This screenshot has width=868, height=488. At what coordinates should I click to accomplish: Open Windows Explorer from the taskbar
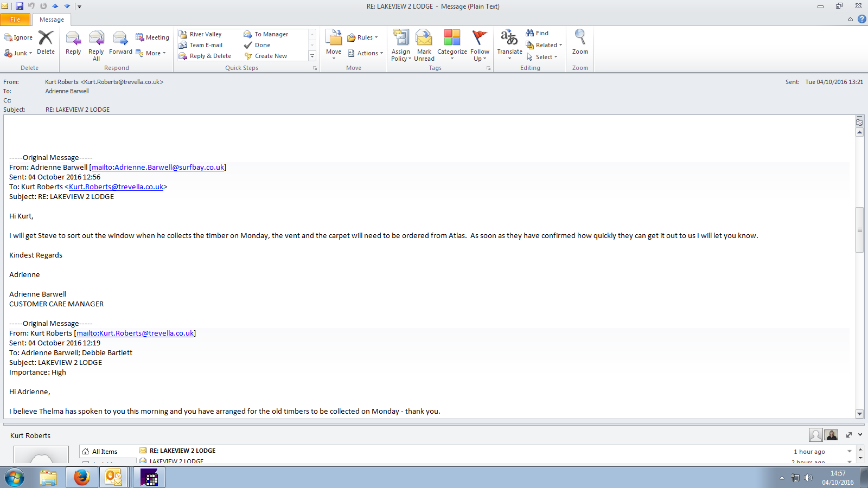click(x=48, y=478)
